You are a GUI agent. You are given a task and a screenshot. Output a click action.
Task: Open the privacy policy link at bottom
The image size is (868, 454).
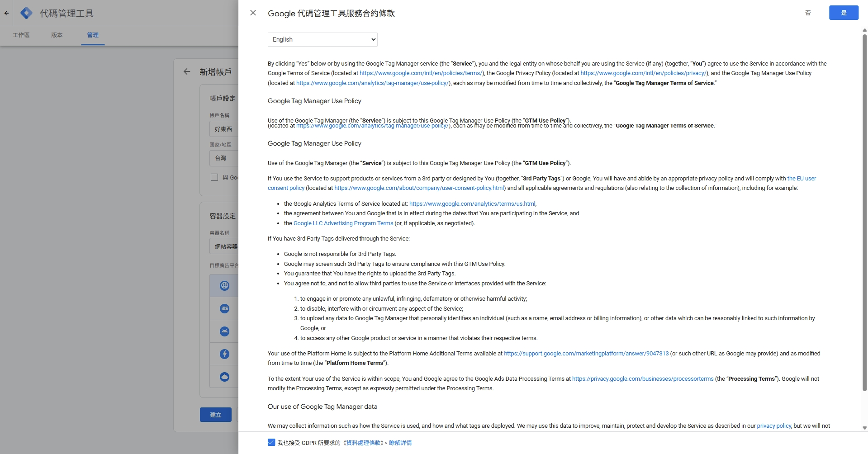click(774, 426)
